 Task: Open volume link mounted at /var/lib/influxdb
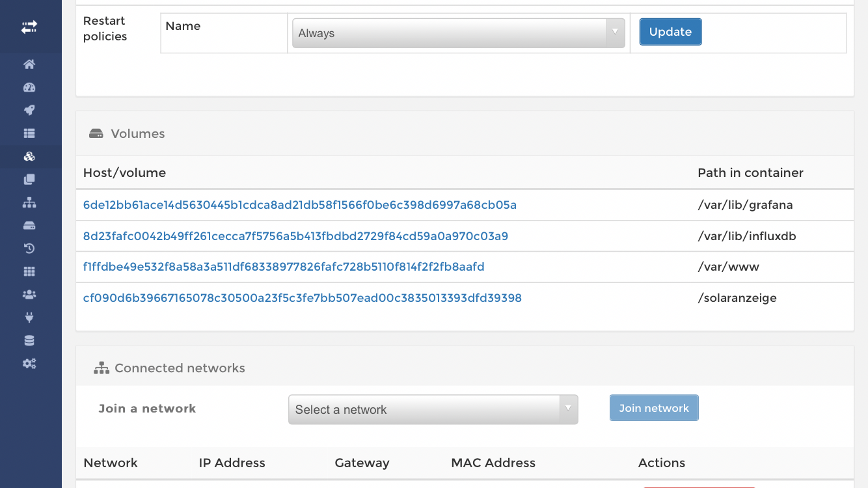[295, 236]
